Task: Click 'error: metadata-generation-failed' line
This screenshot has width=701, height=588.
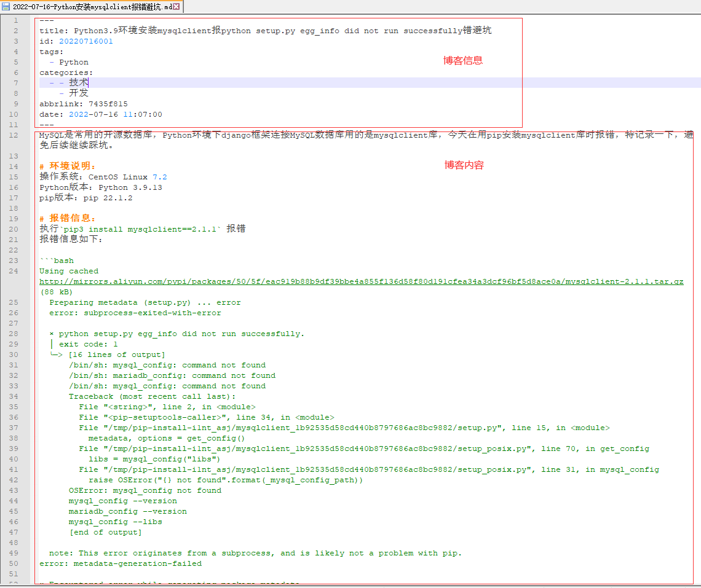Action: pos(121,563)
